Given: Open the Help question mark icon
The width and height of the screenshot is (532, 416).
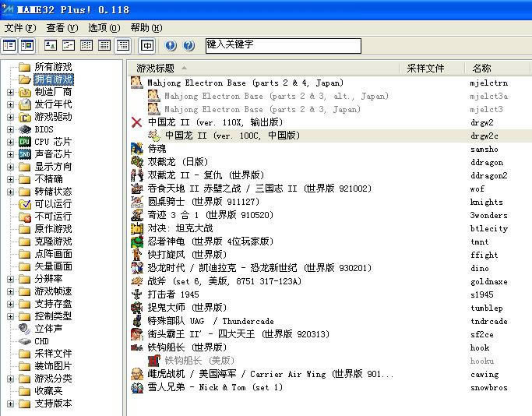Looking at the screenshot, I should tap(188, 46).
